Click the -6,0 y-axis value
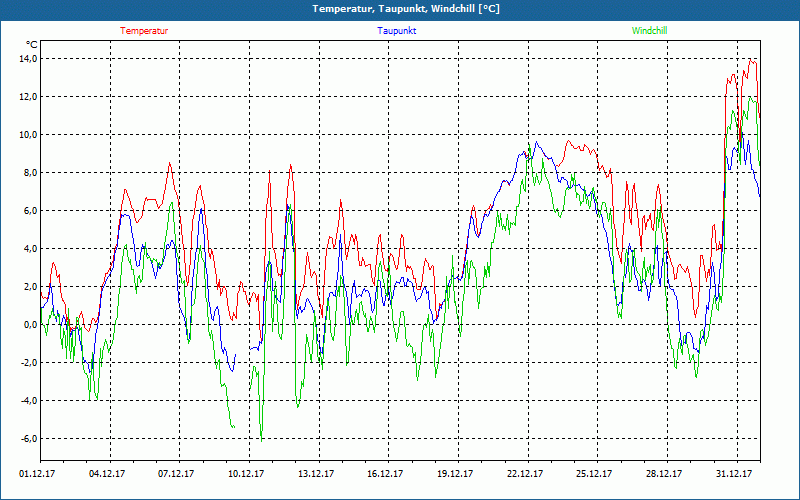Viewport: 800px width, 500px height. tap(29, 439)
